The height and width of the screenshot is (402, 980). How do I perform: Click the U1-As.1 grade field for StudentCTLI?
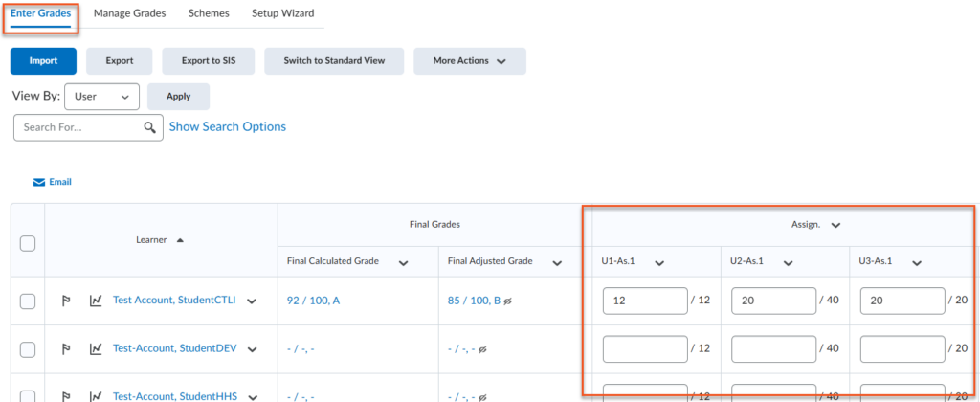point(644,301)
